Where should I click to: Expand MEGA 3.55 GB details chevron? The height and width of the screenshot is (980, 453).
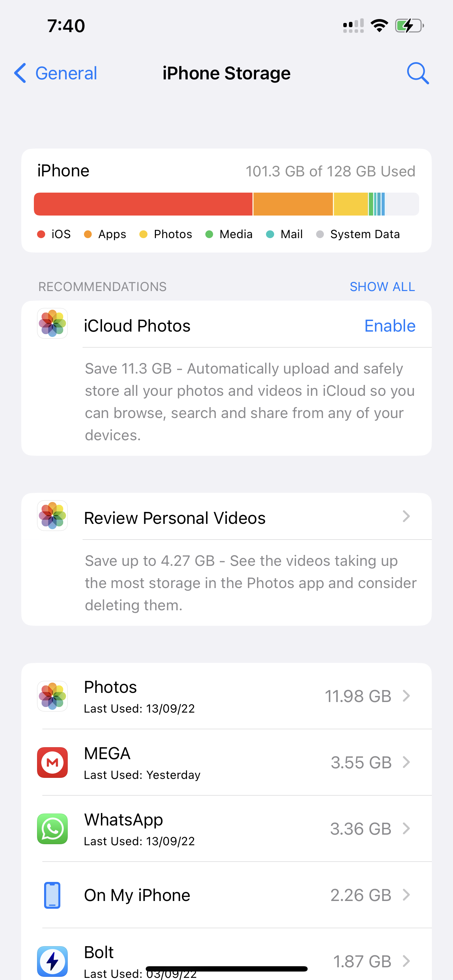click(x=406, y=762)
